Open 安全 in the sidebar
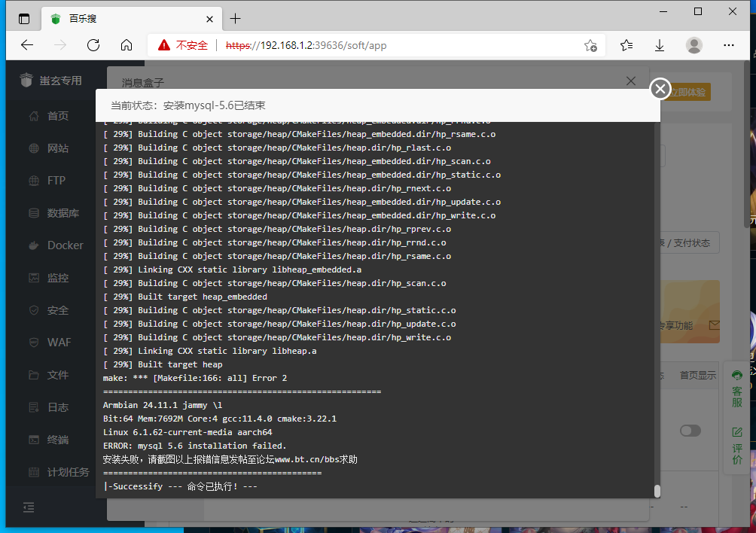 pyautogui.click(x=58, y=310)
